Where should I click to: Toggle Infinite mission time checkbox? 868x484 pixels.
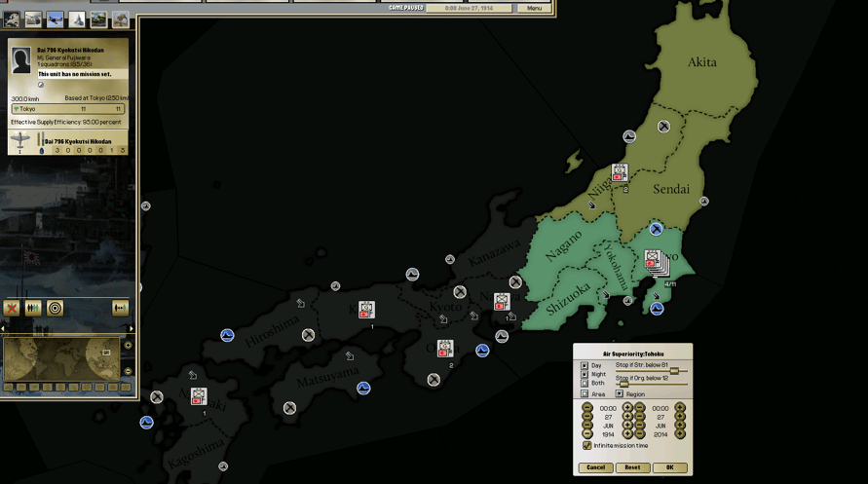[x=586, y=445]
